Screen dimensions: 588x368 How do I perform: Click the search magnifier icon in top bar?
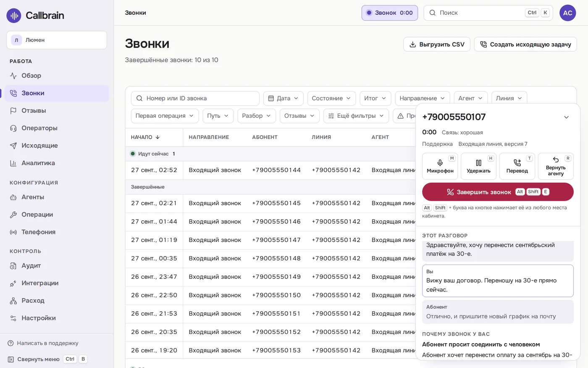(x=432, y=13)
